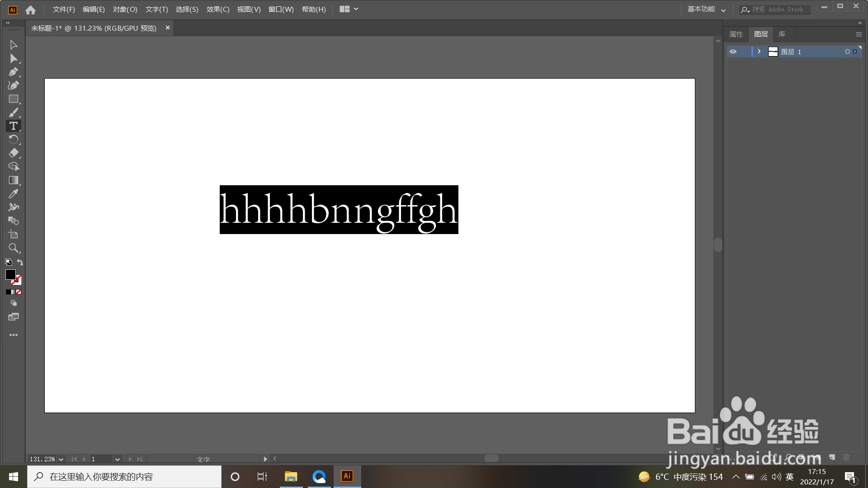Pick the Paintbrush tool
The image size is (868, 488).
[14, 113]
